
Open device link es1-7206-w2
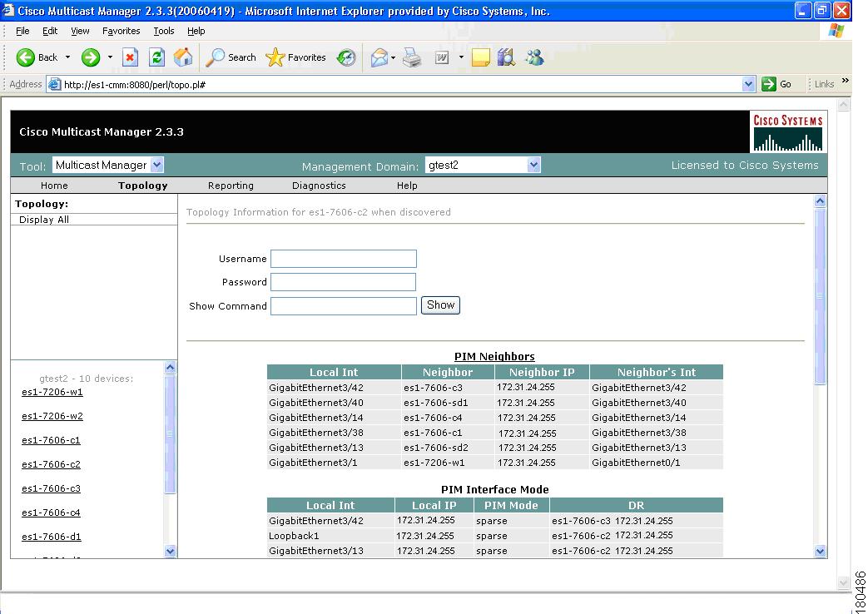point(52,416)
